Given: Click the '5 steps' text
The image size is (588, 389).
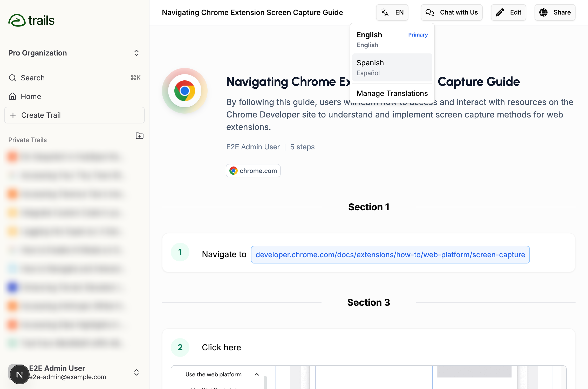Looking at the screenshot, I should pos(302,147).
